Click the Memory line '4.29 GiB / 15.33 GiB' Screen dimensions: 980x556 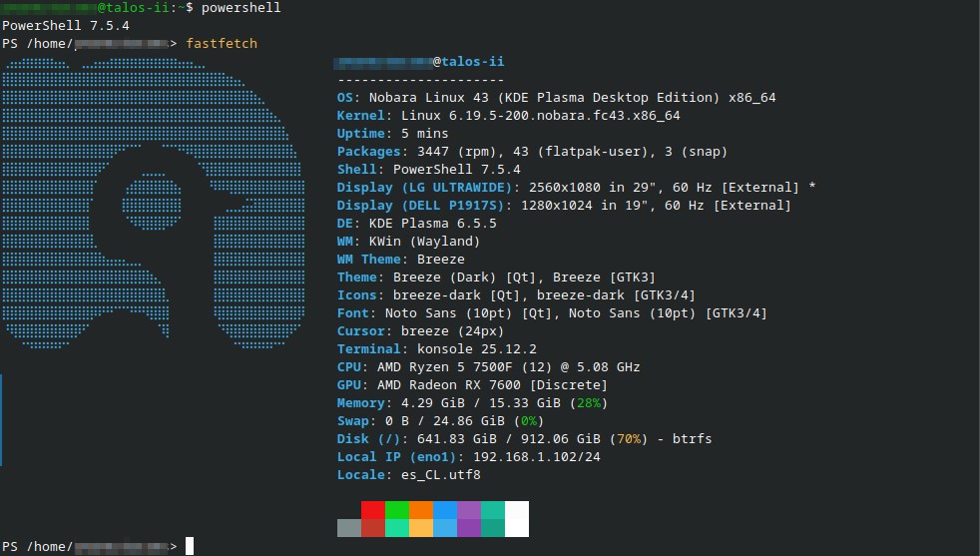[x=472, y=403]
